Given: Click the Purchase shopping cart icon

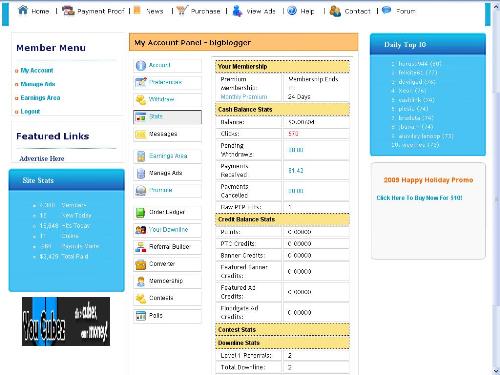Looking at the screenshot, I should pos(182,10).
